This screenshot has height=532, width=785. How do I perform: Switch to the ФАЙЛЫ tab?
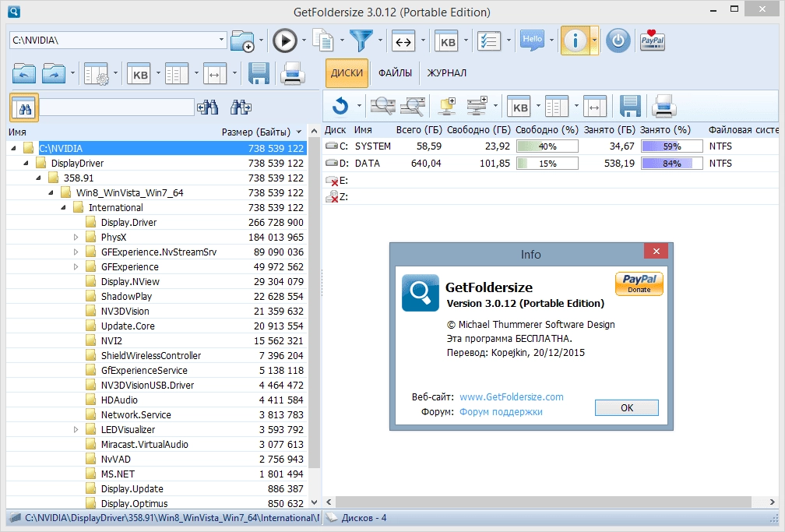[x=395, y=72]
